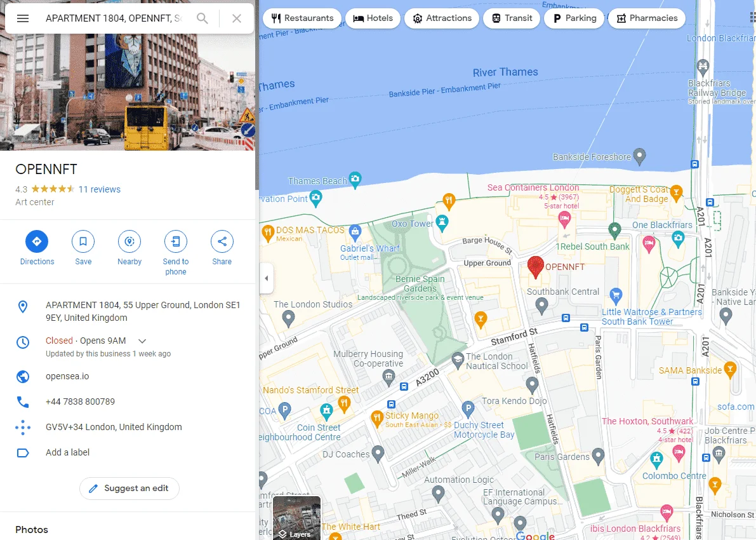This screenshot has width=756, height=540.
Task: Click the address pin icon
Action: [x=23, y=306]
